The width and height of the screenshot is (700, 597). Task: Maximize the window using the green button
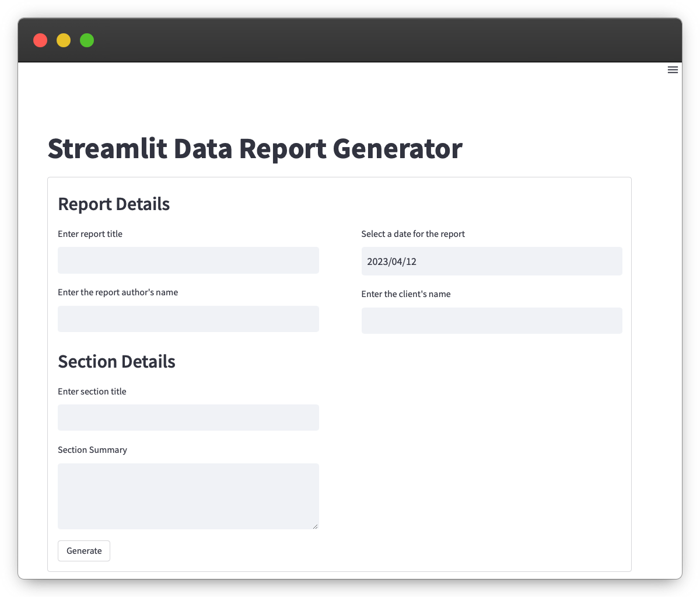(87, 40)
